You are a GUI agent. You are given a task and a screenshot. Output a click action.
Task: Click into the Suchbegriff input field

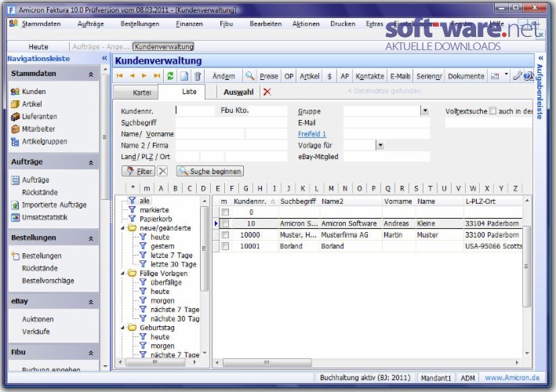[x=231, y=122]
